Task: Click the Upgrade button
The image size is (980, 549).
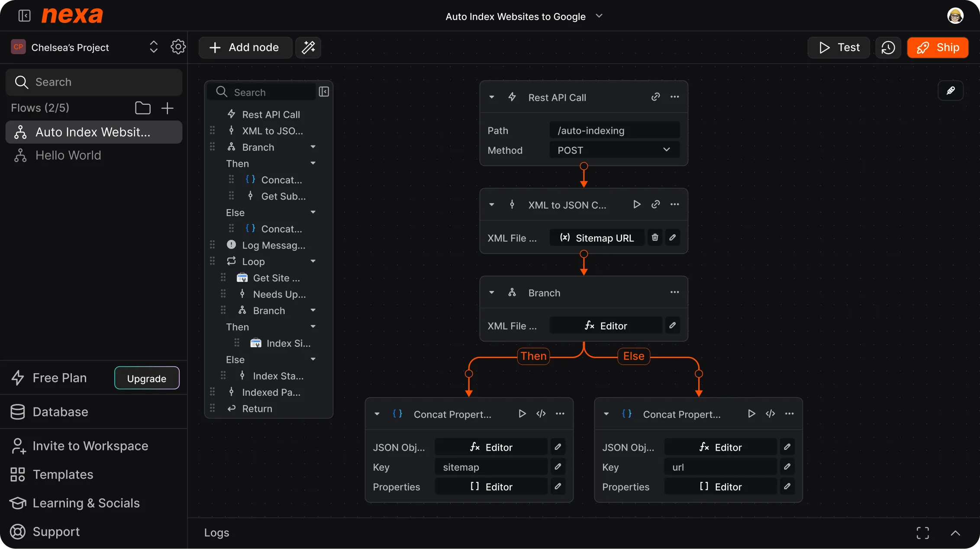Action: pyautogui.click(x=146, y=378)
